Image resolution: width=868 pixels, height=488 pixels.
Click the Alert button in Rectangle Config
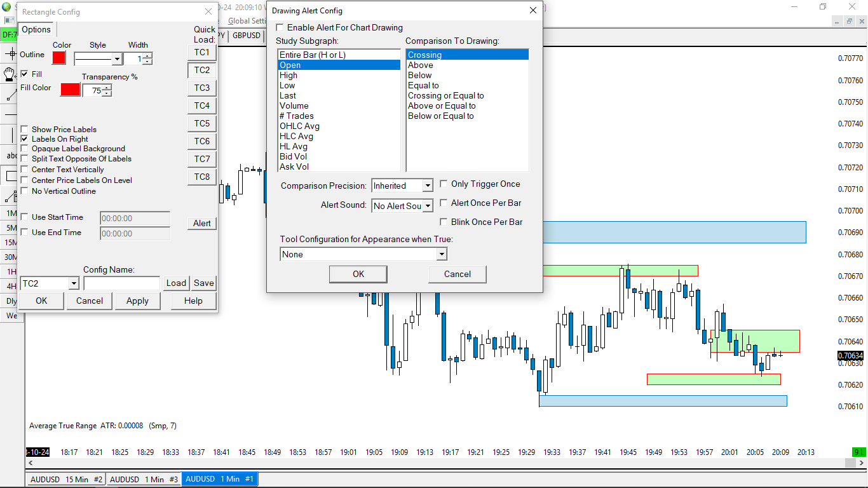click(202, 223)
